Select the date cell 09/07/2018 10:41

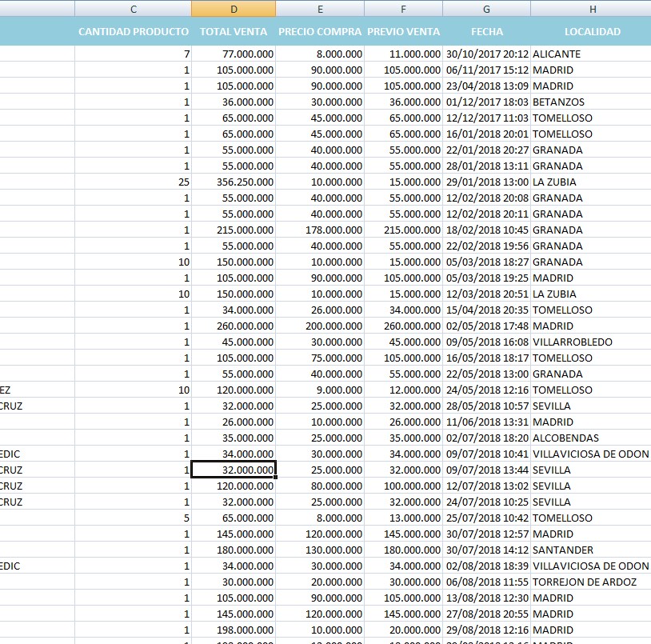486,454
